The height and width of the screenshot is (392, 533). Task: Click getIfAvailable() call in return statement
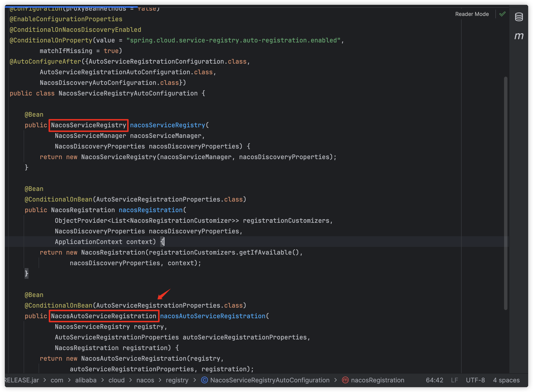click(269, 252)
